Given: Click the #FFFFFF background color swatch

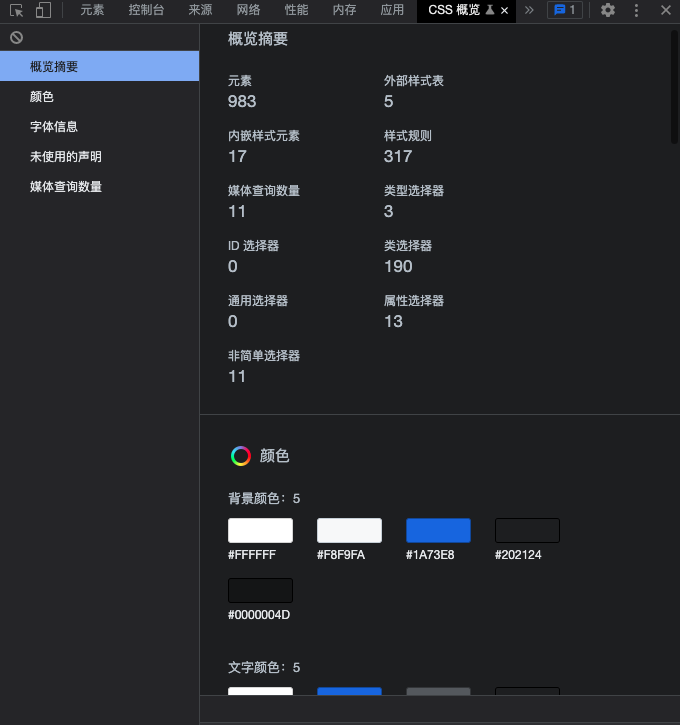Looking at the screenshot, I should pos(260,530).
